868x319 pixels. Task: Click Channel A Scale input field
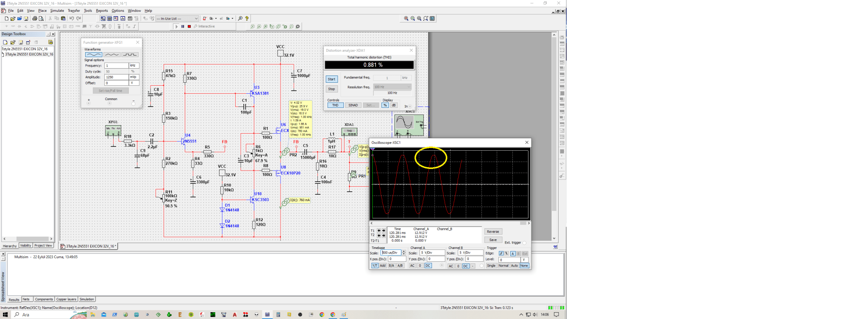pyautogui.click(x=432, y=253)
